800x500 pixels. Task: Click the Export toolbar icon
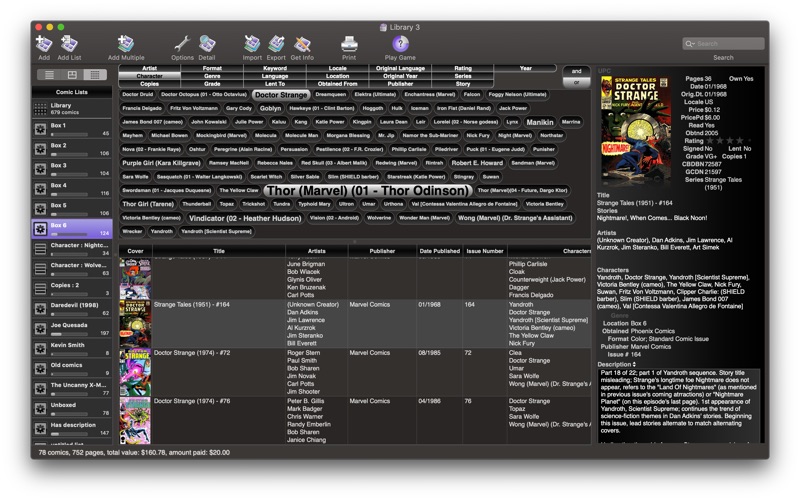276,44
